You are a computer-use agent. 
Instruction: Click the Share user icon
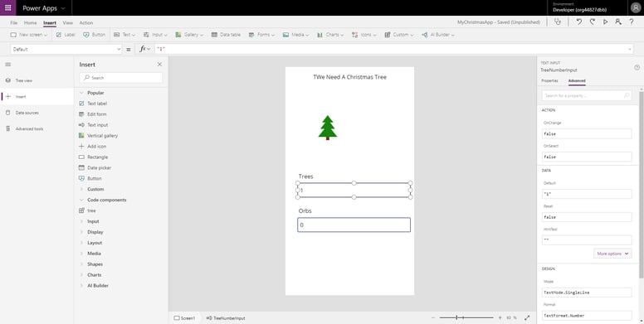click(x=617, y=22)
